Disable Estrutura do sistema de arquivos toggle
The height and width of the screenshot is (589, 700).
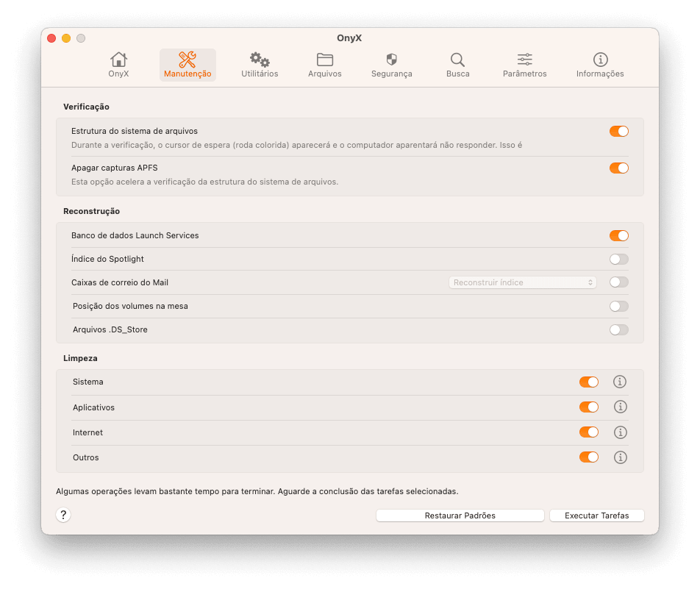[x=618, y=132]
